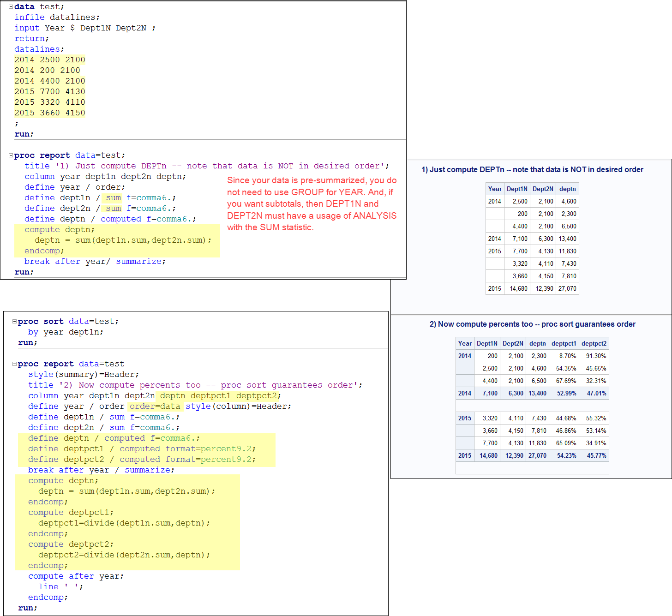The height and width of the screenshot is (616, 672).
Task: Click the 'define year / order;' line
Action: (75, 187)
